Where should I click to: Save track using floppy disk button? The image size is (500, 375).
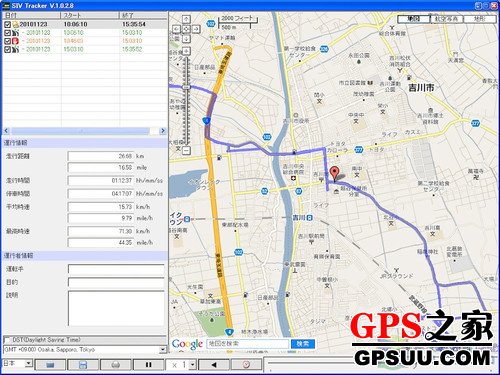(83, 365)
